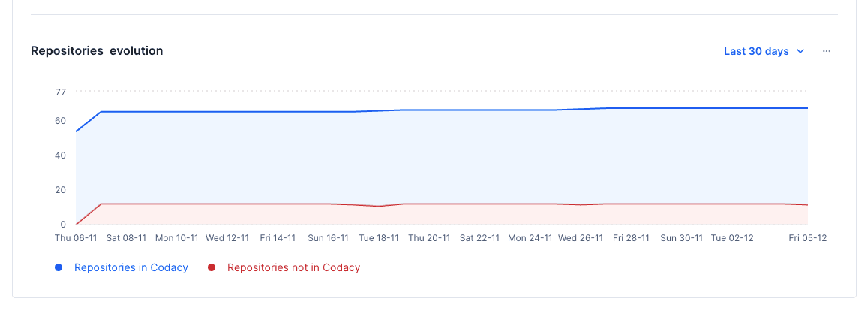This screenshot has height=311, width=868.
Task: Select the Fri 28-11 axis date
Action: 631,238
